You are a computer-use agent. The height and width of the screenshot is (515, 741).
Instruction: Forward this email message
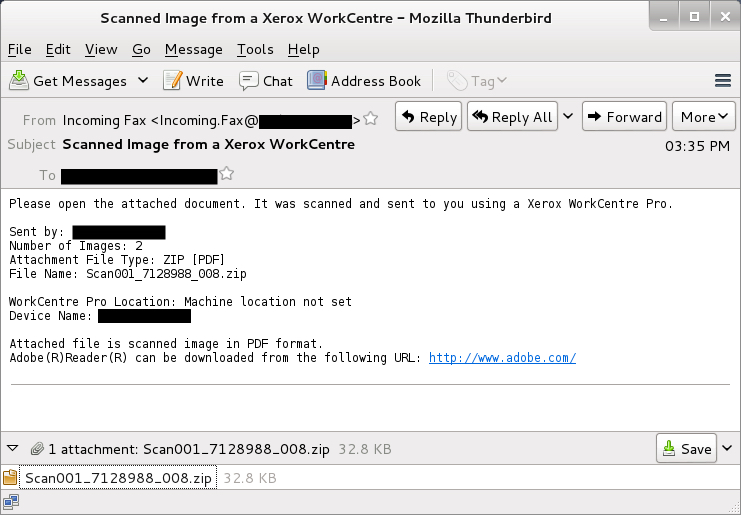[624, 117]
